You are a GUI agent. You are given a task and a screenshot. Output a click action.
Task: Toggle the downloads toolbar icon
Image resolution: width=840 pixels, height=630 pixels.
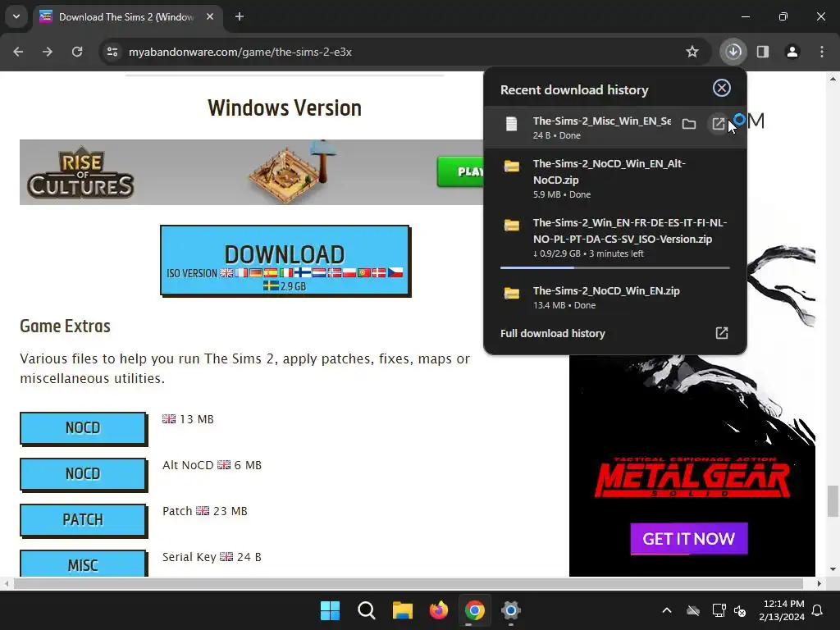pos(733,52)
